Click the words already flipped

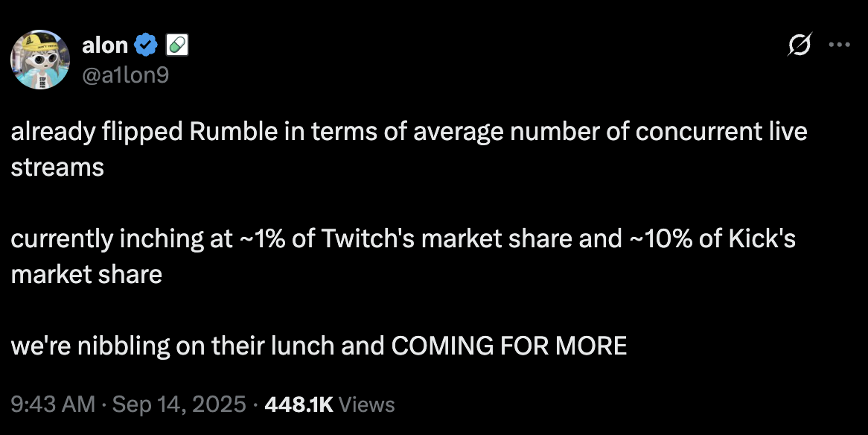[x=96, y=132]
